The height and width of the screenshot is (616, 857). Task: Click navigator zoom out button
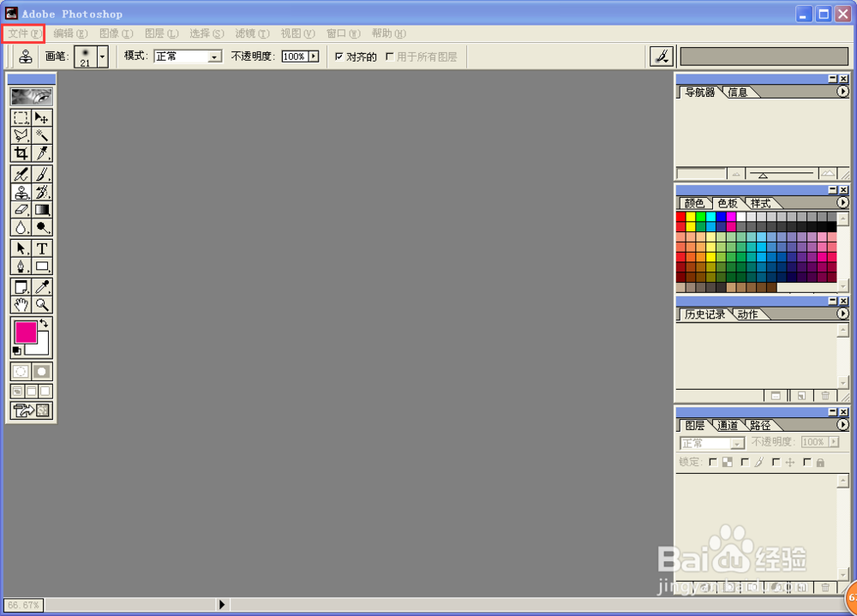(x=736, y=175)
